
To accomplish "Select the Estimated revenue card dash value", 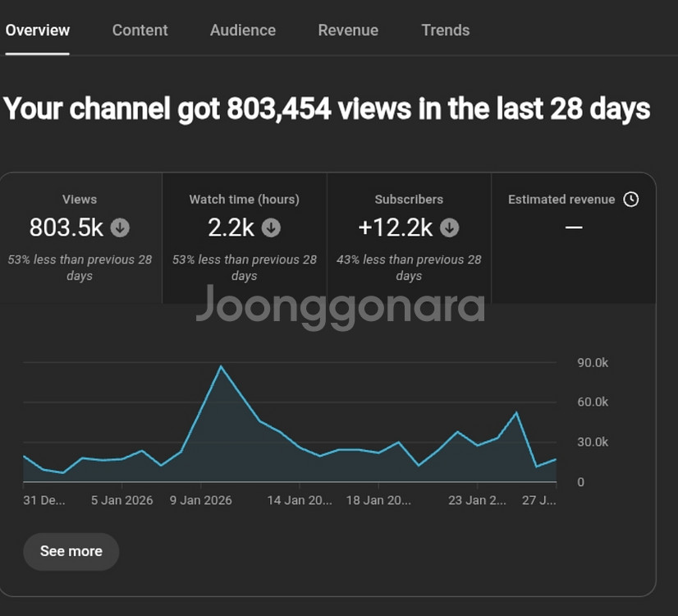I will pyautogui.click(x=574, y=228).
